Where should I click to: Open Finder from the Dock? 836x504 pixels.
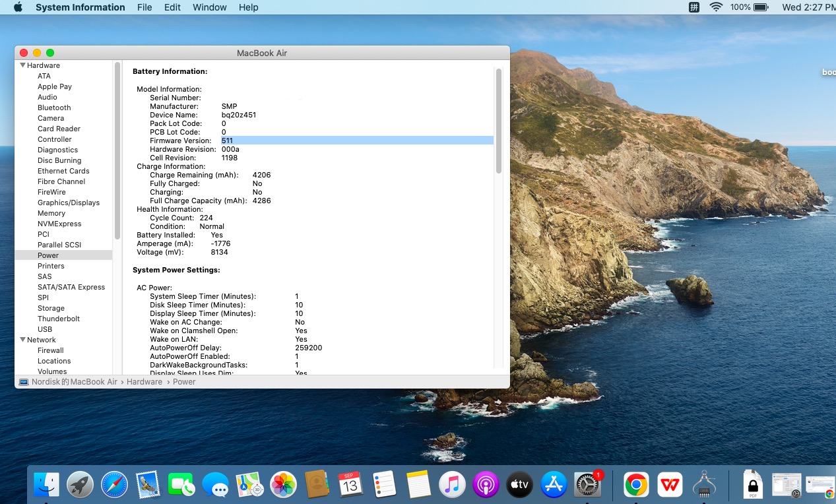[x=48, y=485]
